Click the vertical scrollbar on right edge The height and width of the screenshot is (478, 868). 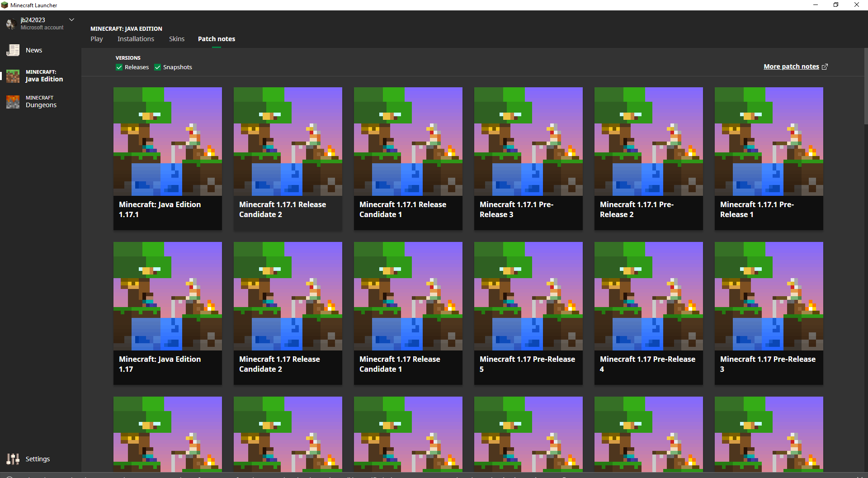point(865,86)
